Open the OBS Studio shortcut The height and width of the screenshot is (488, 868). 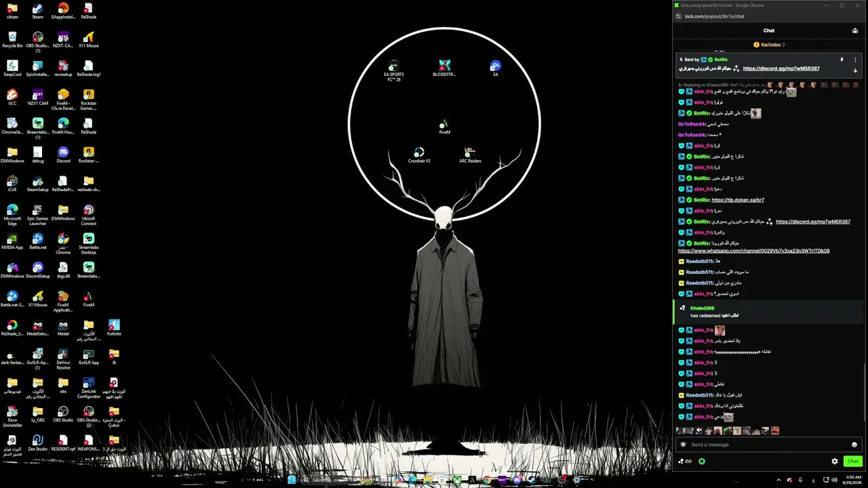point(63,414)
